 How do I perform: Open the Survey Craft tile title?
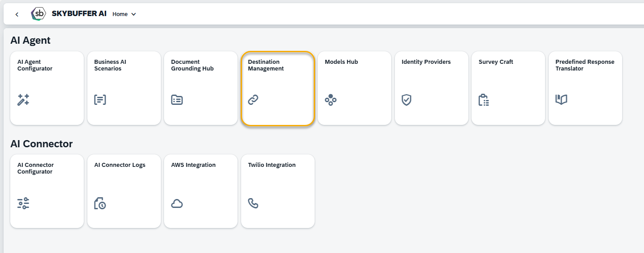point(496,62)
